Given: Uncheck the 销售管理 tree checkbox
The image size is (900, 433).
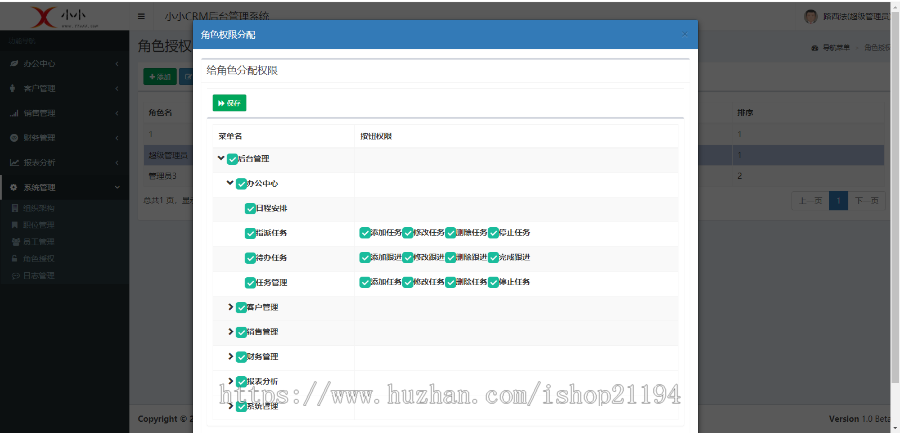Looking at the screenshot, I should coord(241,332).
